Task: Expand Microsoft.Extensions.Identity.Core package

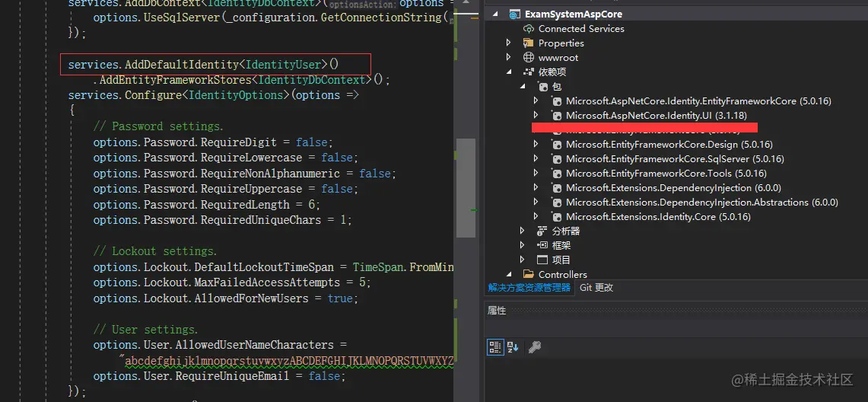Action: [536, 216]
